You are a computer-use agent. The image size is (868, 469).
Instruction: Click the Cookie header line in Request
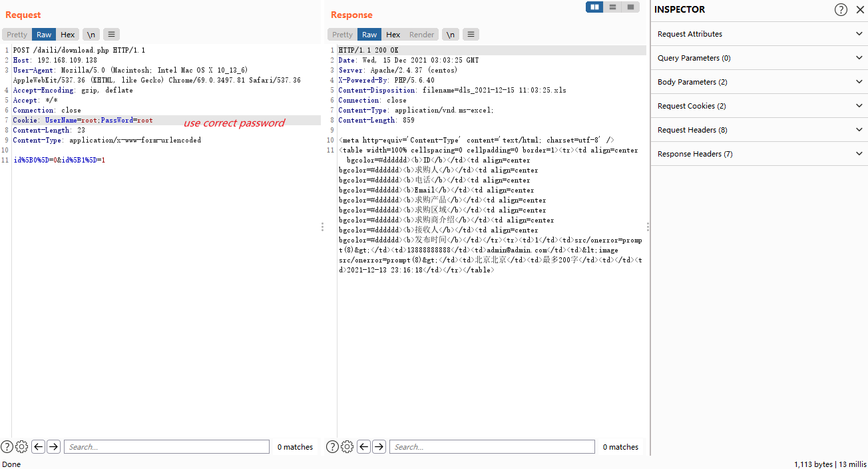click(83, 121)
